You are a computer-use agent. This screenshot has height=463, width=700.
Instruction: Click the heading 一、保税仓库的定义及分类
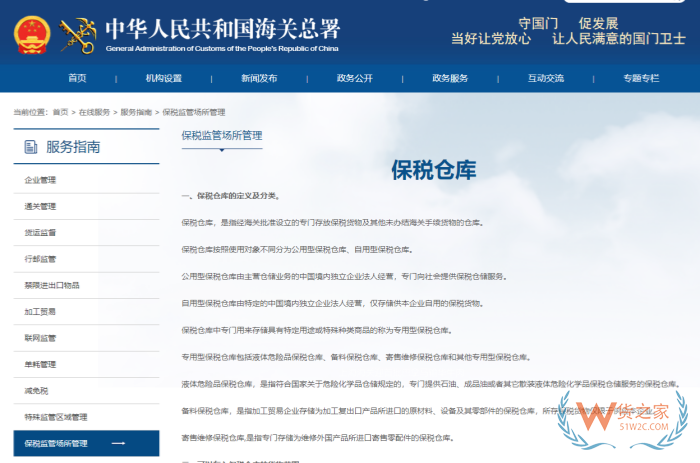231,196
